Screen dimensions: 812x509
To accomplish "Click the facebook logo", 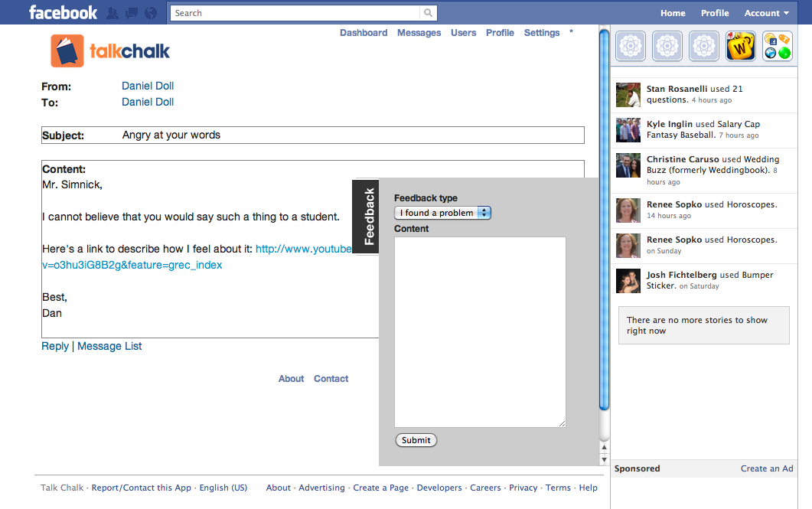I will pyautogui.click(x=64, y=12).
